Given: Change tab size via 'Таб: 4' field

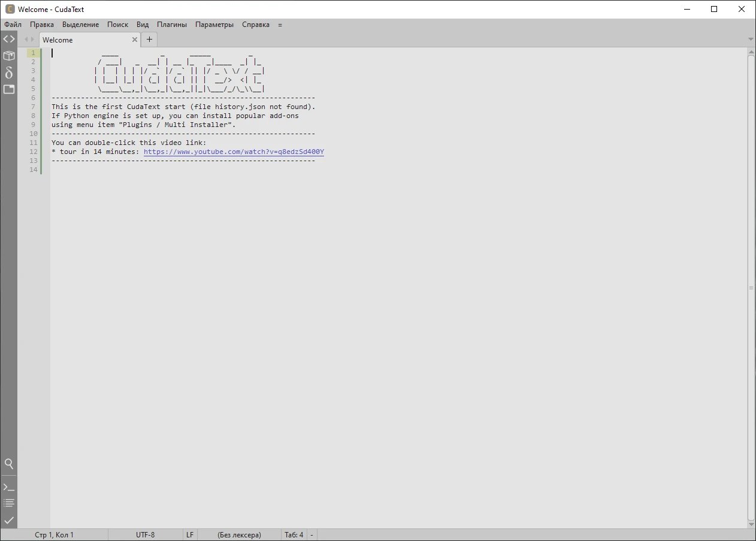Looking at the screenshot, I should coord(294,535).
